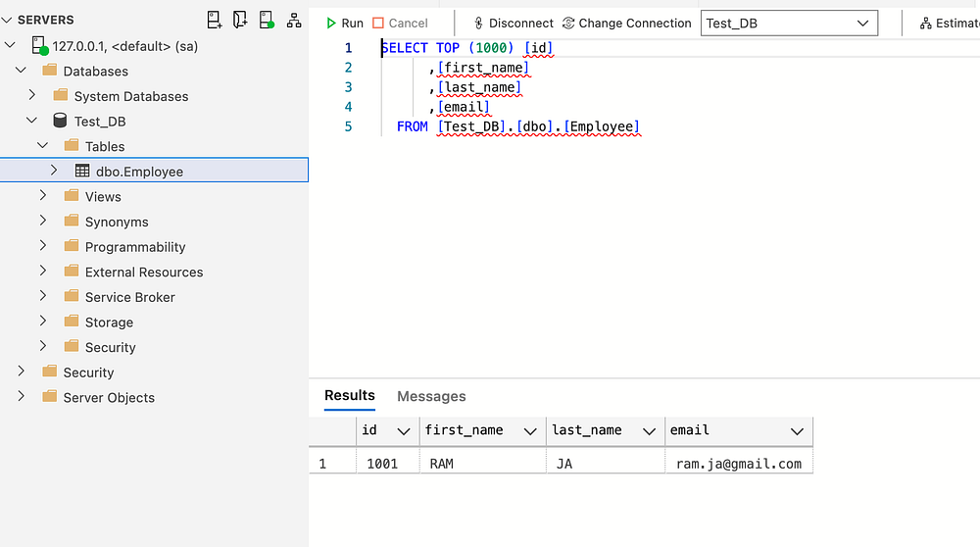
Task: Click the dbo.Employee tree label
Action: (x=139, y=172)
